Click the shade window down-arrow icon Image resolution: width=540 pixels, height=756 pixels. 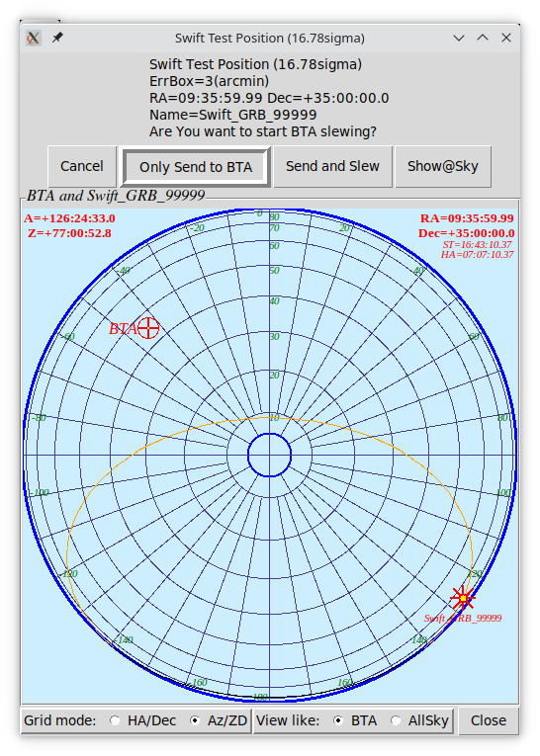(x=459, y=38)
